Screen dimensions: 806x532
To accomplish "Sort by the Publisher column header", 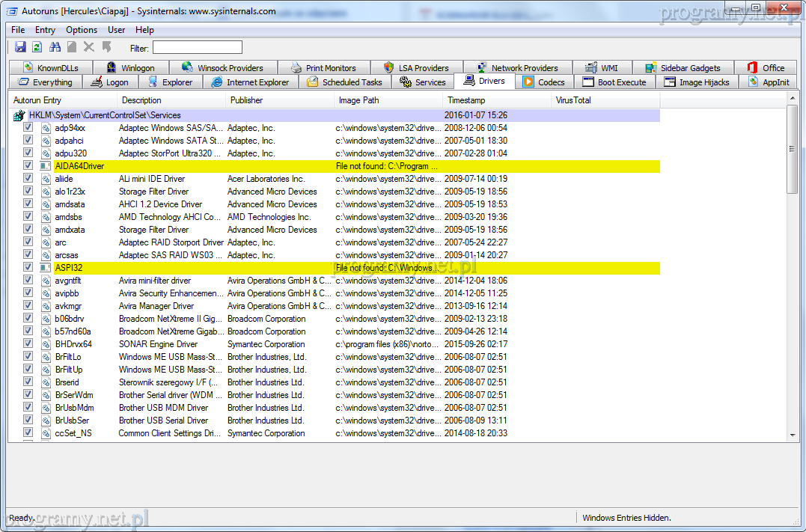I will point(247,100).
